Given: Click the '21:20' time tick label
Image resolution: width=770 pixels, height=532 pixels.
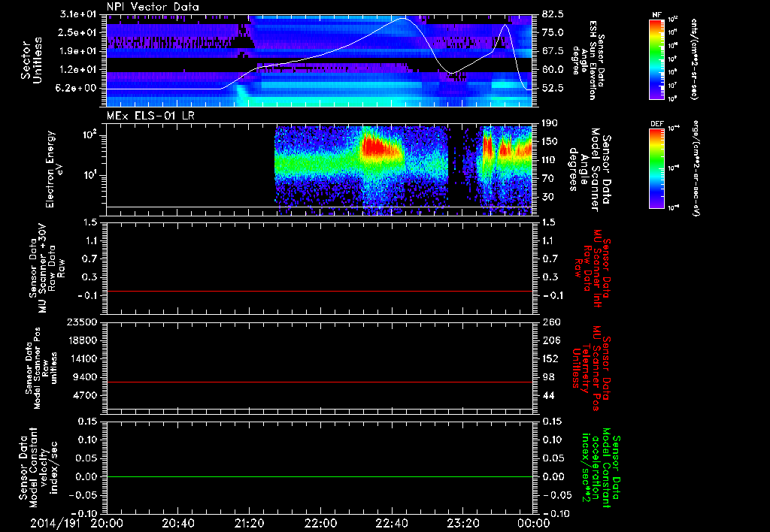Looking at the screenshot, I should [250, 523].
